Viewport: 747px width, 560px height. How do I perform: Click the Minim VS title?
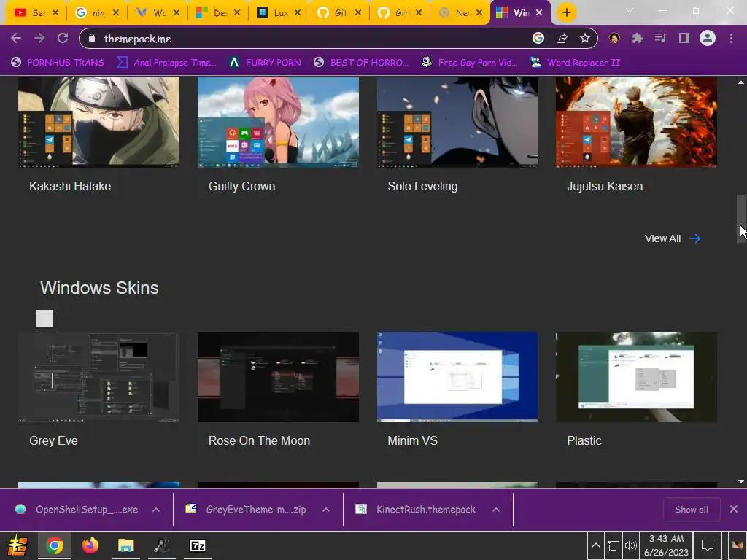click(x=413, y=440)
